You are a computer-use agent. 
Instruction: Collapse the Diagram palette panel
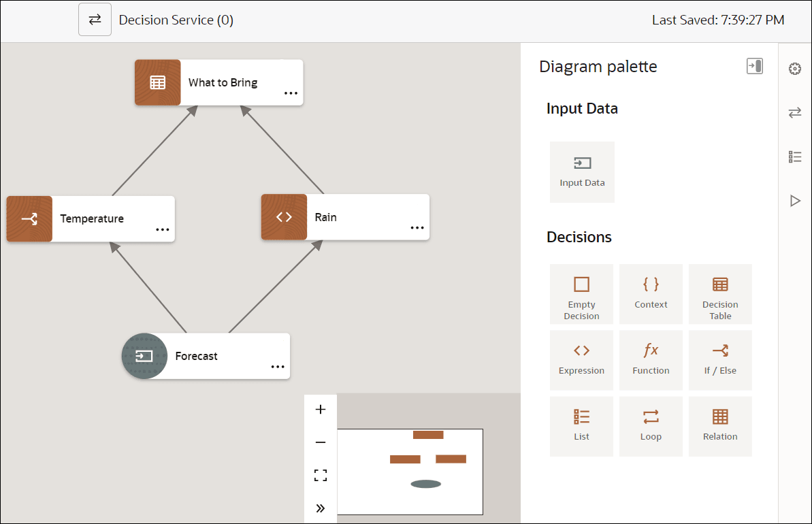(x=754, y=66)
